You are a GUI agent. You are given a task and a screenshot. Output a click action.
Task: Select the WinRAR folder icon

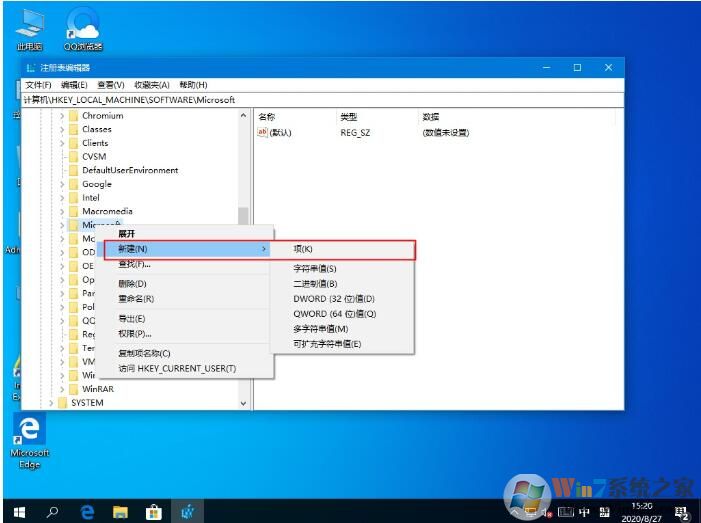(x=74, y=389)
